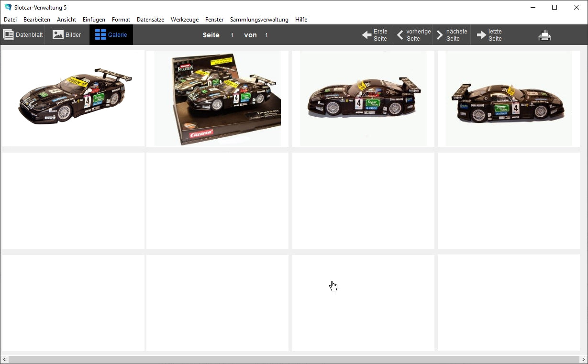The width and height of the screenshot is (588, 364).
Task: Select the Galerie view icon
Action: click(101, 34)
